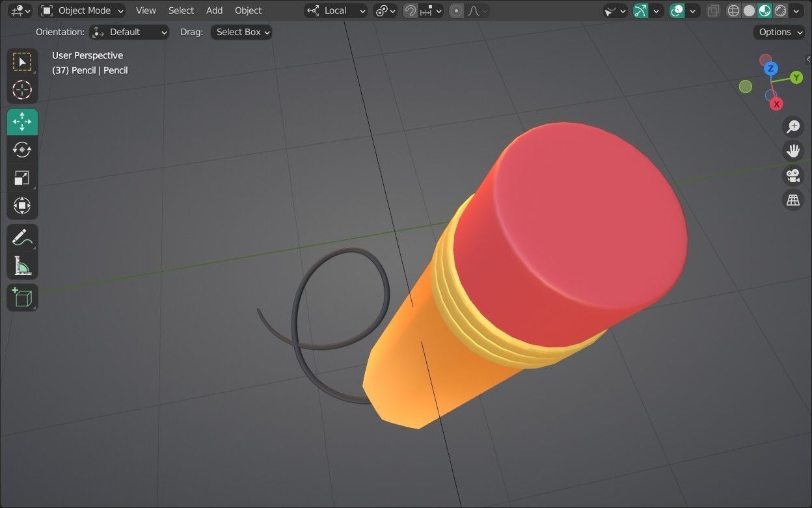The width and height of the screenshot is (812, 508).
Task: Toggle viewport gizmos display
Action: tap(641, 10)
